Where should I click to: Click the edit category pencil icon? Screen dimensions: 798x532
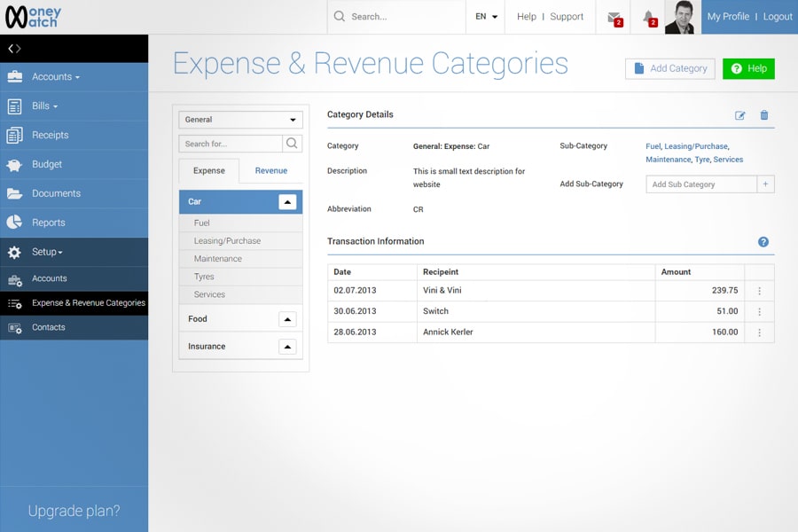740,115
